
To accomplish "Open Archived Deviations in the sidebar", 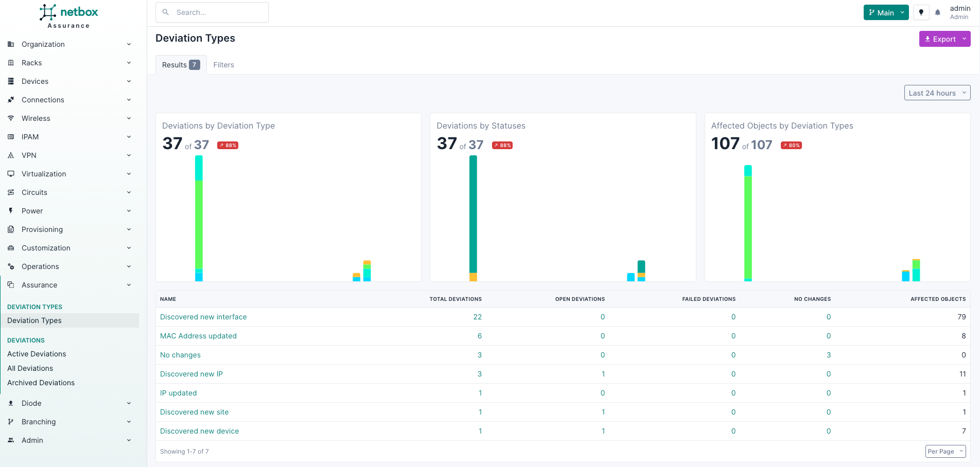I will (41, 383).
